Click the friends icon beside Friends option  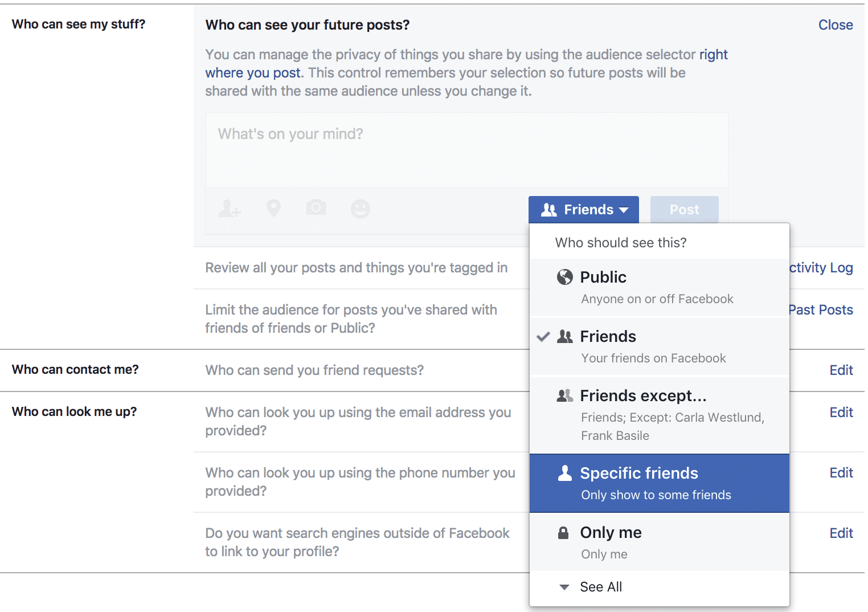tap(564, 336)
